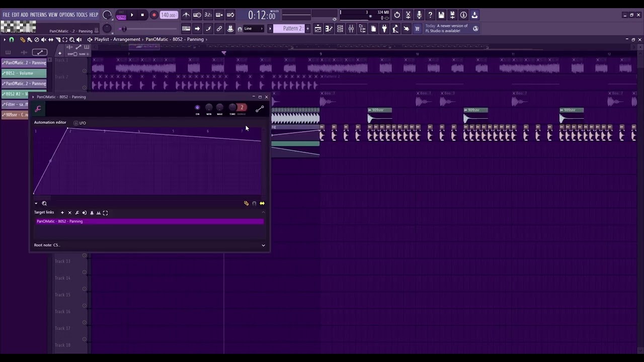The width and height of the screenshot is (644, 362).
Task: Toggle wait-for-input-to-start-playing icon
Action: [x=197, y=15]
